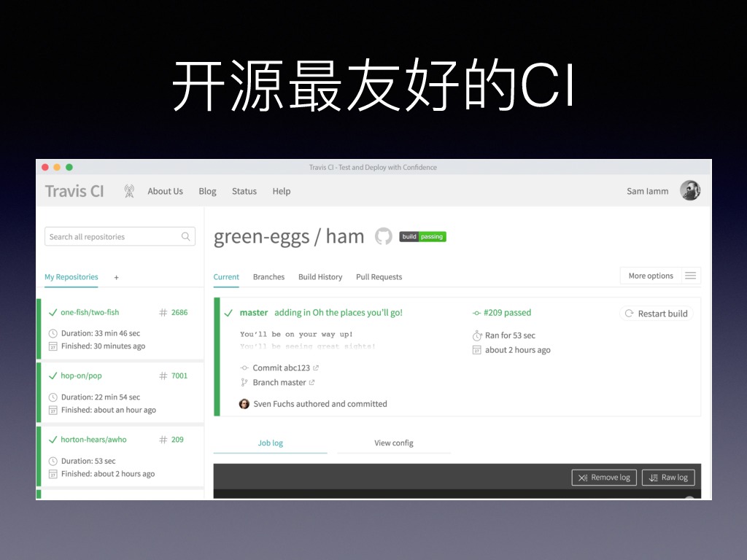
Task: Go to the Blog link
Action: pyautogui.click(x=207, y=192)
